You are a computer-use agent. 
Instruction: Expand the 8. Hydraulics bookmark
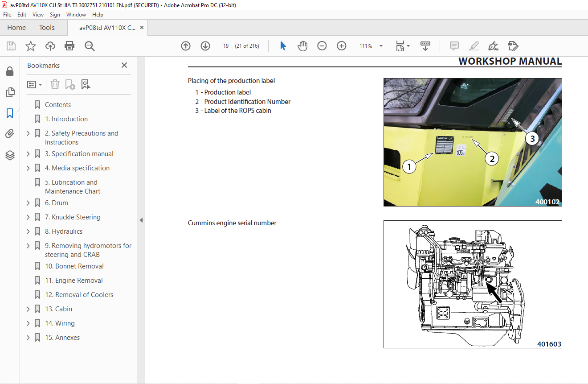29,231
